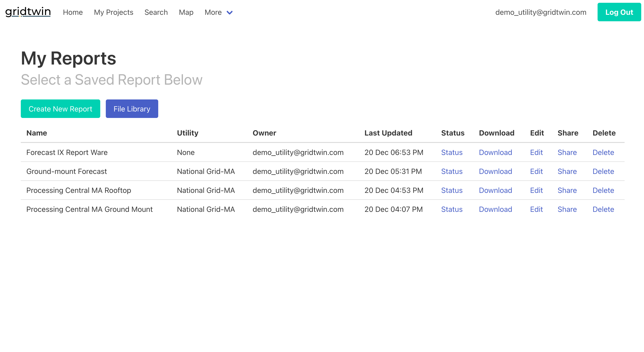644x352 pixels.
Task: Open the Search page
Action: pos(156,12)
